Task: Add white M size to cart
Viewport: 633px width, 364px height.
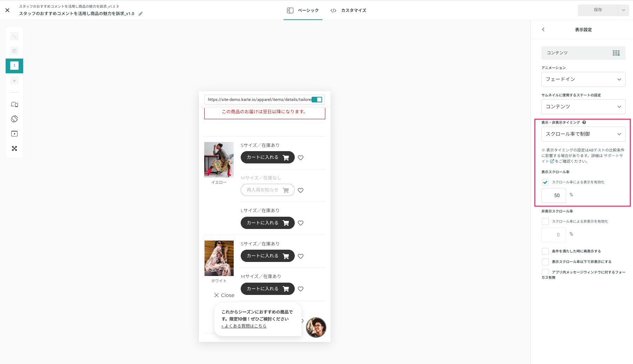Action: pyautogui.click(x=267, y=289)
